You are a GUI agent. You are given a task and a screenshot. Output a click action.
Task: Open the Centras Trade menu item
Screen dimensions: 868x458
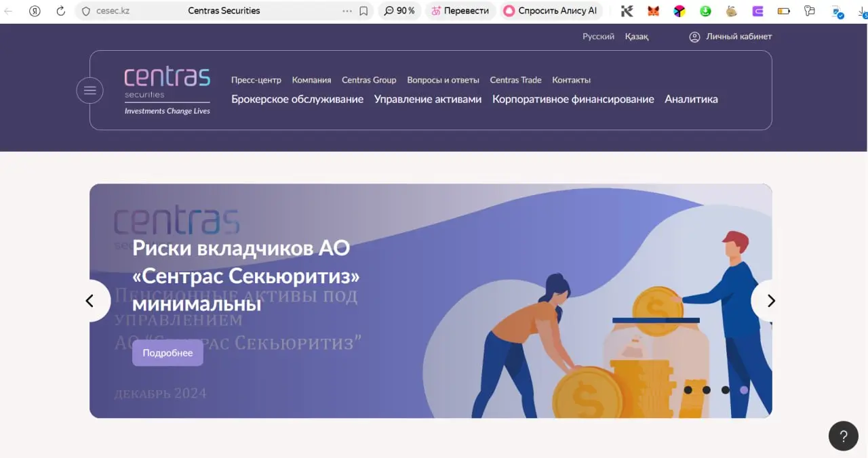click(x=515, y=80)
